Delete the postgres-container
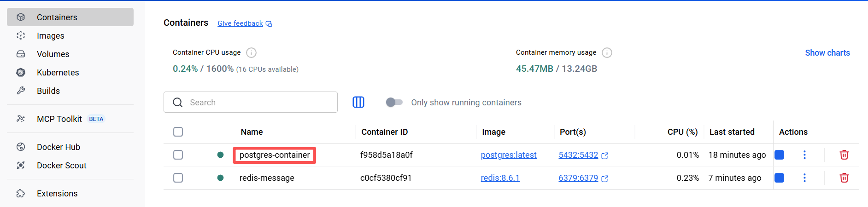 (844, 155)
